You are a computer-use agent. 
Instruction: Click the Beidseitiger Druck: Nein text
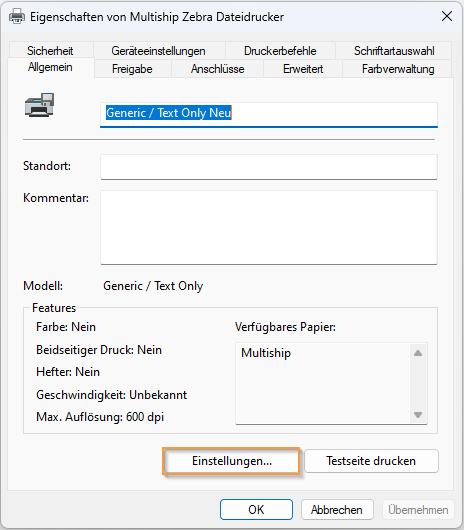(99, 350)
